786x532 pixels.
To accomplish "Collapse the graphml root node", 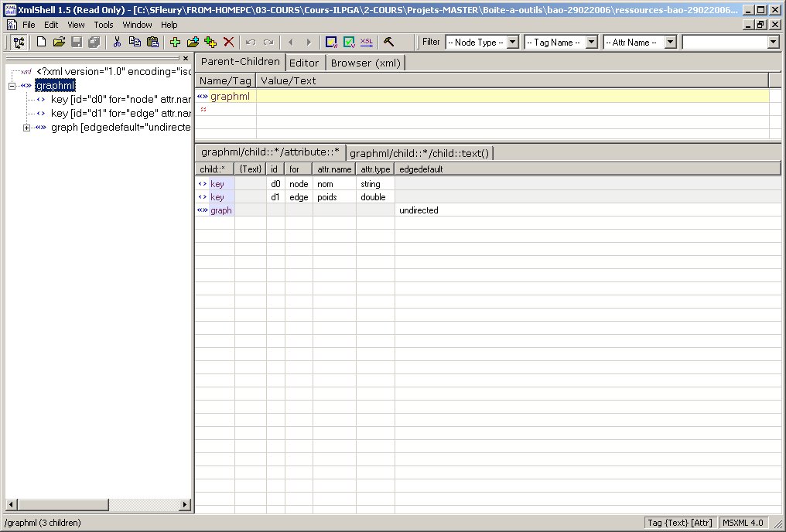I will click(12, 86).
